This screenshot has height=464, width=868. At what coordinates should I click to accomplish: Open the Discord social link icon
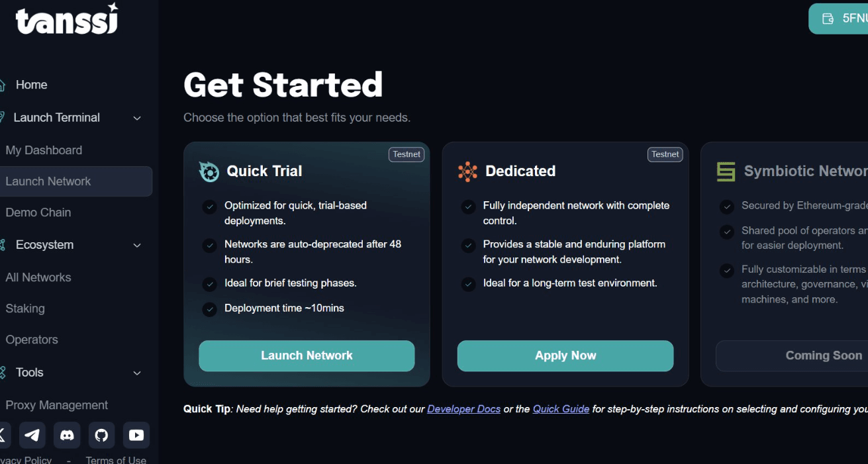(67, 435)
